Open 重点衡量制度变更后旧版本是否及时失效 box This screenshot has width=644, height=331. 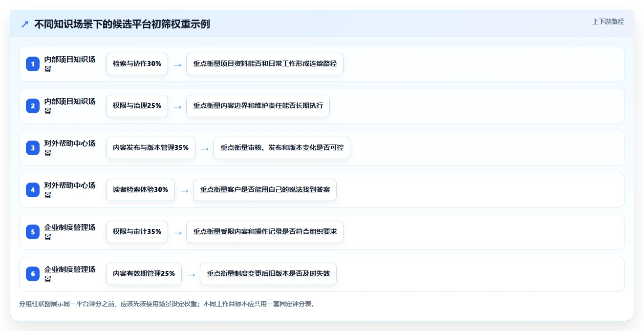tap(268, 274)
